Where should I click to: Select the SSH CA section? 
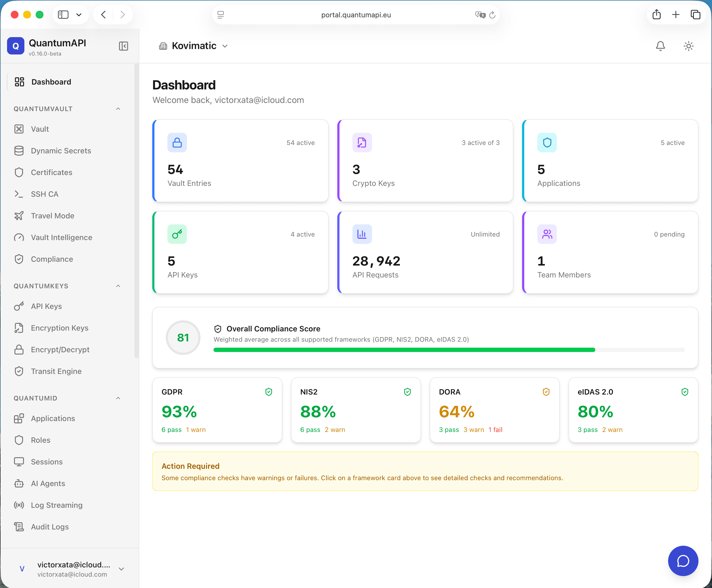tap(44, 194)
